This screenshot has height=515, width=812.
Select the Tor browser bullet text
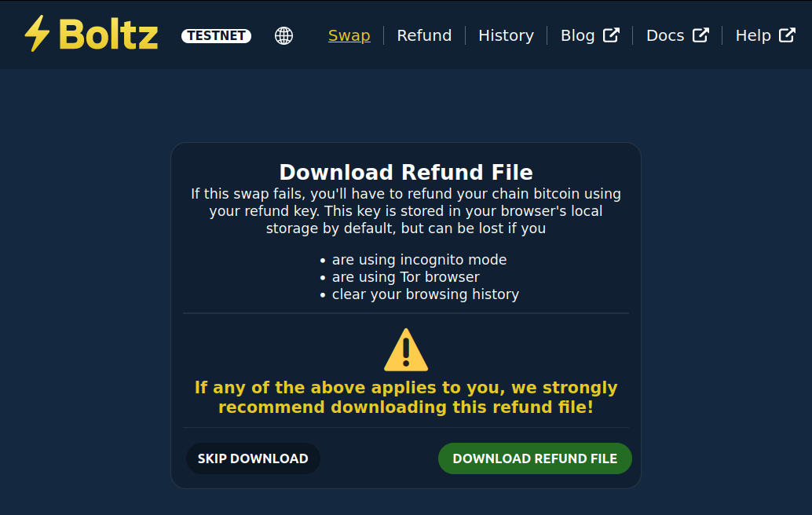(x=406, y=277)
